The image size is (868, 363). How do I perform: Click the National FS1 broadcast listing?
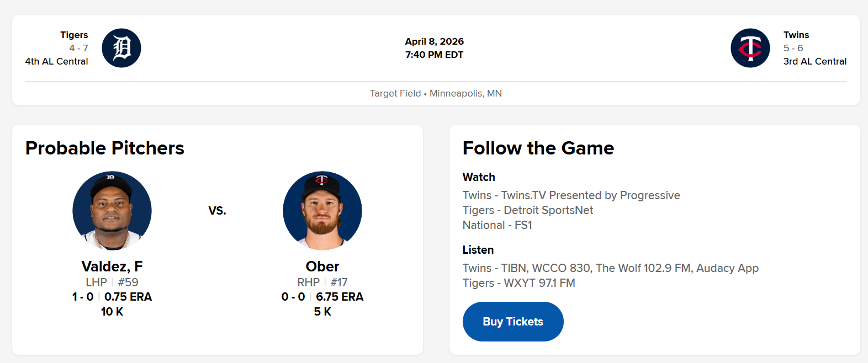click(x=497, y=225)
